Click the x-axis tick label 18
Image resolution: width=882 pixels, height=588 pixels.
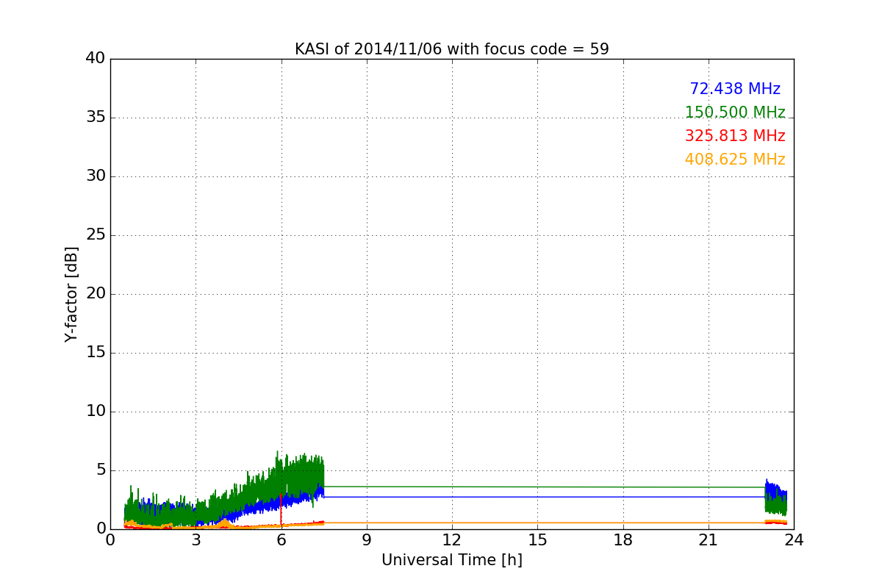tap(623, 540)
